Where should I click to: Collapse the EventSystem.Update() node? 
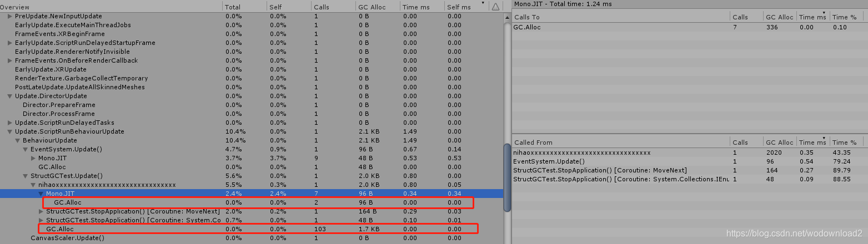[x=26, y=149]
